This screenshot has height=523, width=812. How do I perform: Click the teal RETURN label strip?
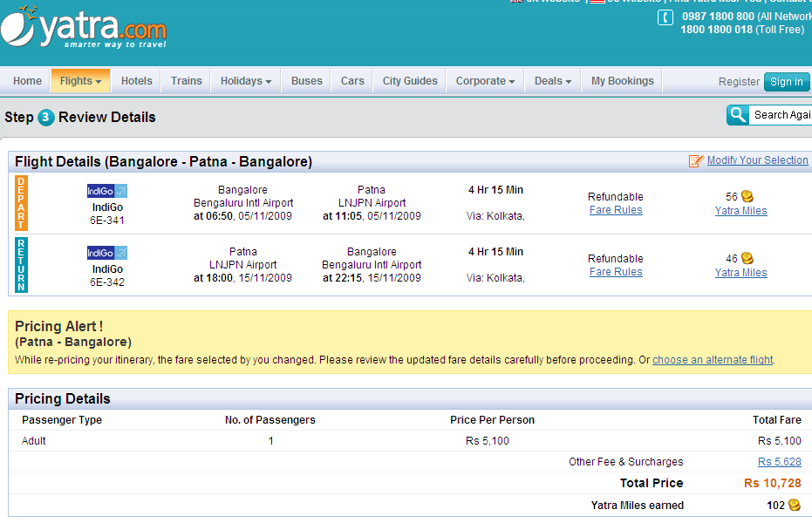pyautogui.click(x=21, y=265)
